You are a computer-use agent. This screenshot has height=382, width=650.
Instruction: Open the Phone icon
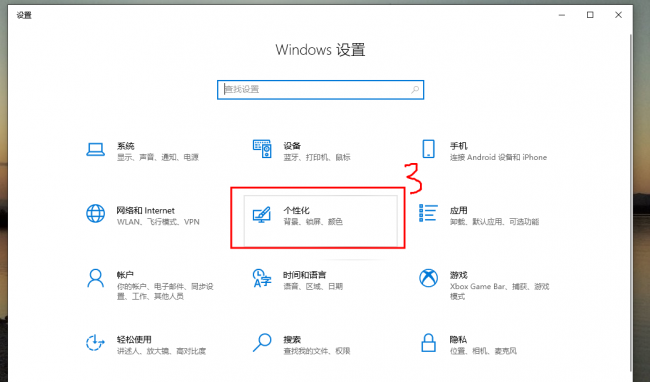click(x=428, y=149)
